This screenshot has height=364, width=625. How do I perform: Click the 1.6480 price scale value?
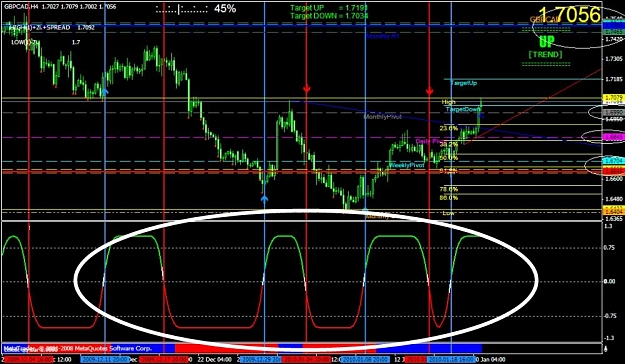613,199
